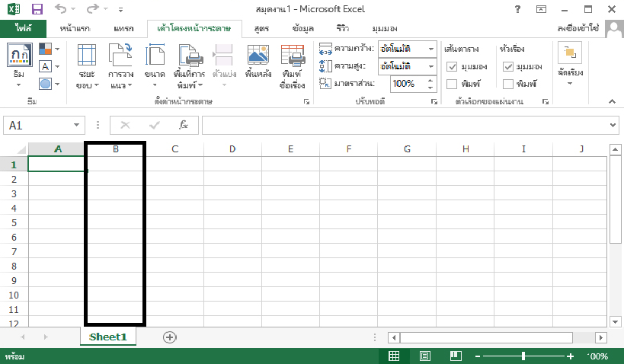The height and width of the screenshot is (364, 624).
Task: Expand the Width (ความกว้าง) dropdown
Action: click(431, 49)
